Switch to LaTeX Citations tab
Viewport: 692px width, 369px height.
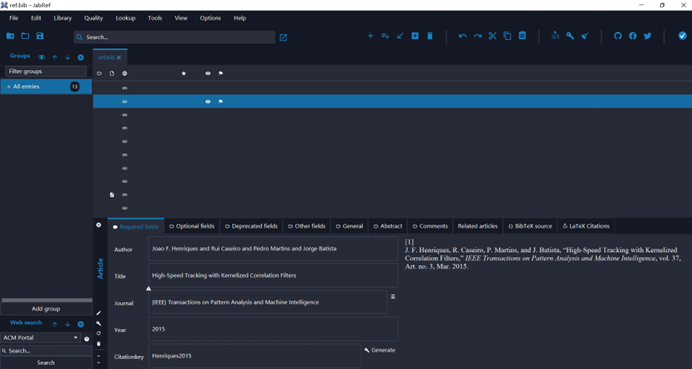[586, 226]
